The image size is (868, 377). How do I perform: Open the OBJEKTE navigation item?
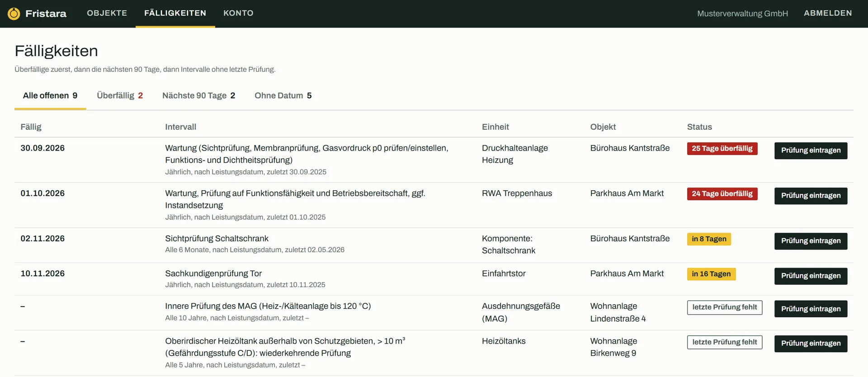pyautogui.click(x=107, y=13)
